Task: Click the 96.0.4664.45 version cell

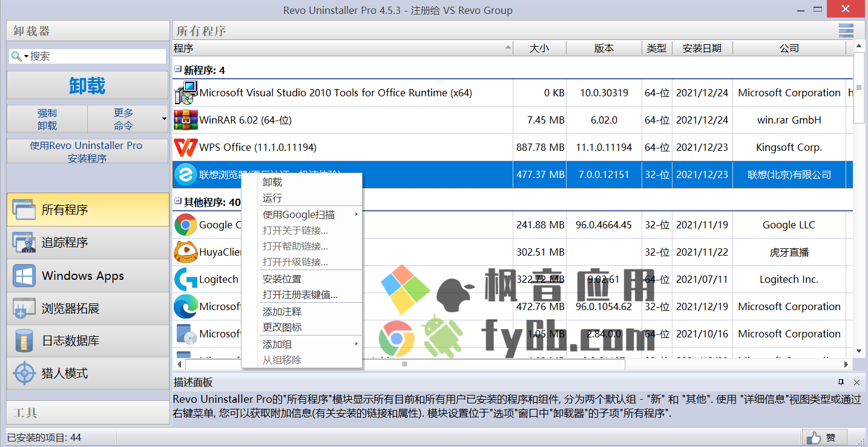Action: pos(604,225)
